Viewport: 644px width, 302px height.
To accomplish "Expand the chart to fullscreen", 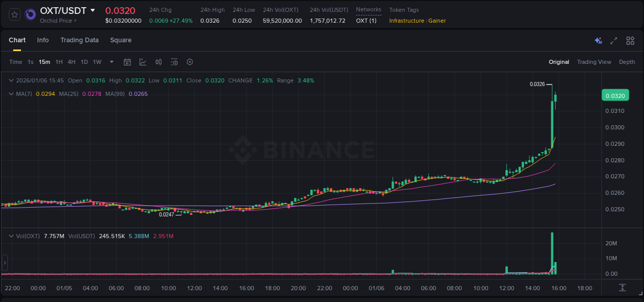I will tap(614, 40).
